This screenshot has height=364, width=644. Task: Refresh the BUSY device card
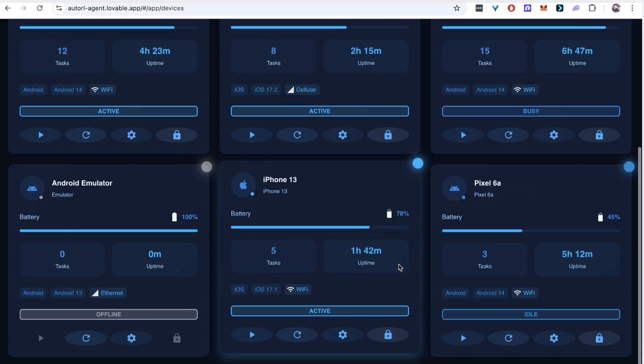509,135
